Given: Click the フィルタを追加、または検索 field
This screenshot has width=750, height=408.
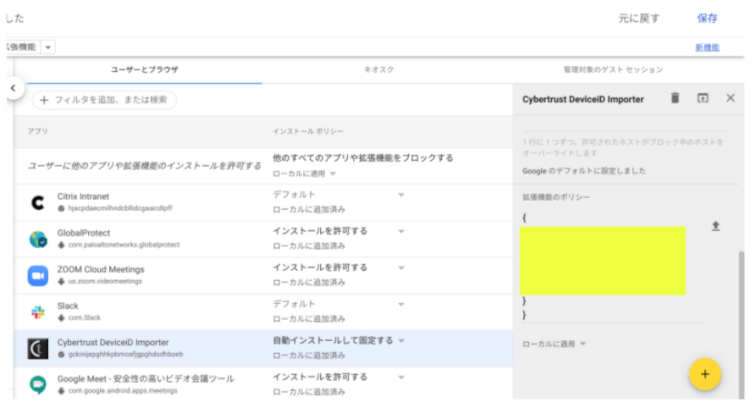Looking at the screenshot, I should [x=104, y=100].
